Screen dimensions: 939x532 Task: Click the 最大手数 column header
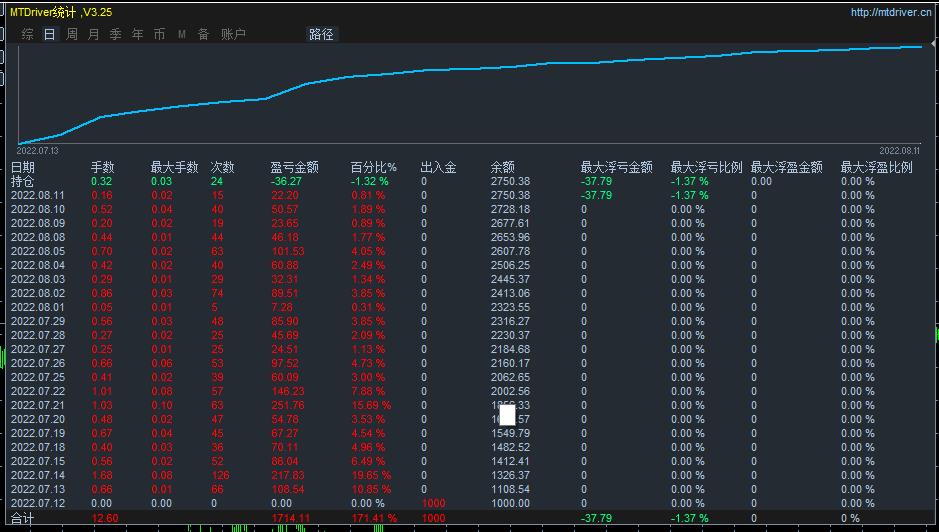pyautogui.click(x=174, y=167)
